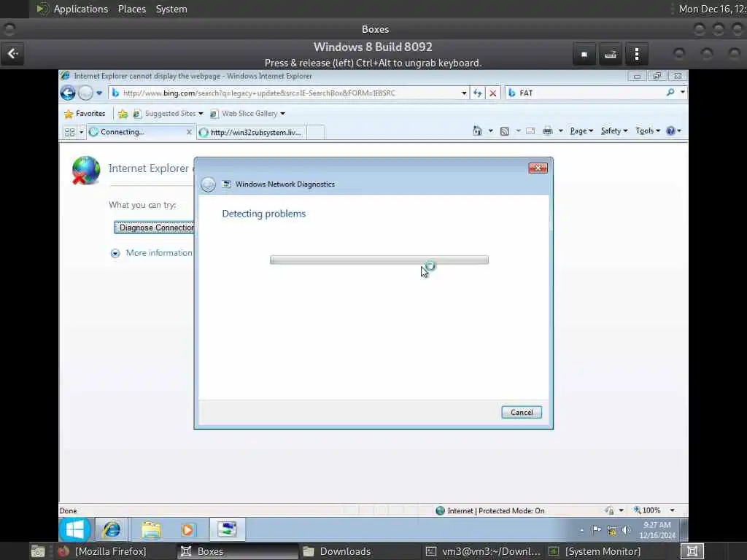This screenshot has height=560, width=747.
Task: Click Action Center flag tray icon
Action: [x=597, y=529]
